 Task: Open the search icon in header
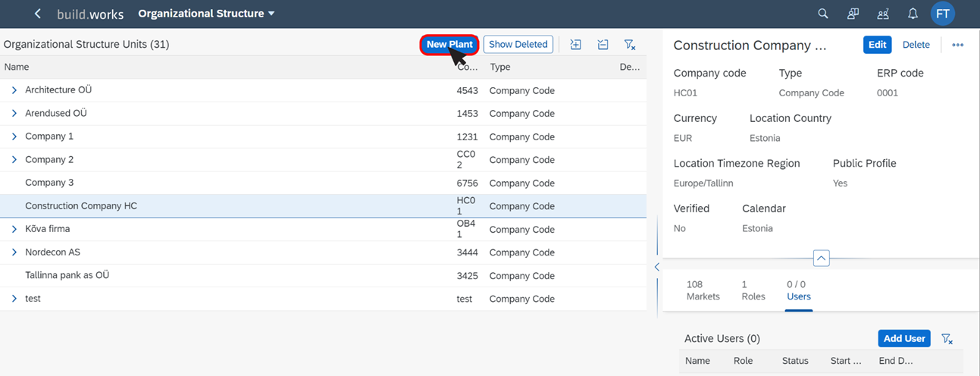[x=823, y=14]
